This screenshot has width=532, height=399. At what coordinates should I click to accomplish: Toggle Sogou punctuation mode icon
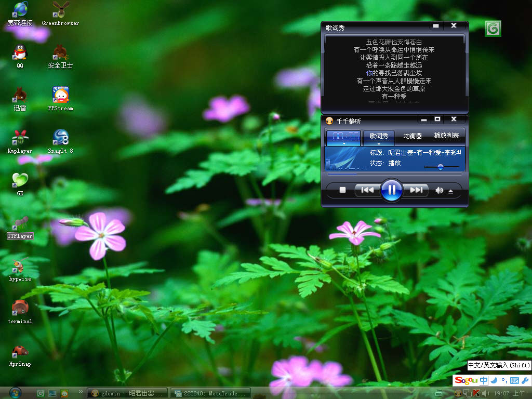coord(504,380)
